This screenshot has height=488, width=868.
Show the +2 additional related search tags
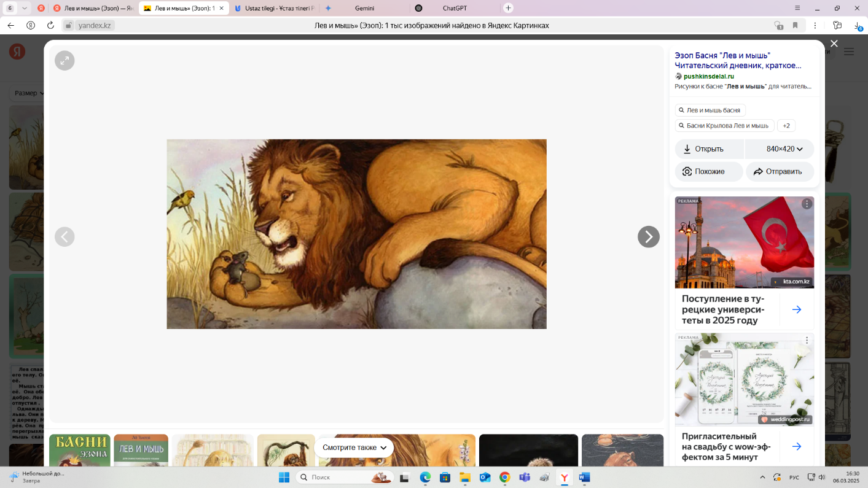(x=786, y=126)
